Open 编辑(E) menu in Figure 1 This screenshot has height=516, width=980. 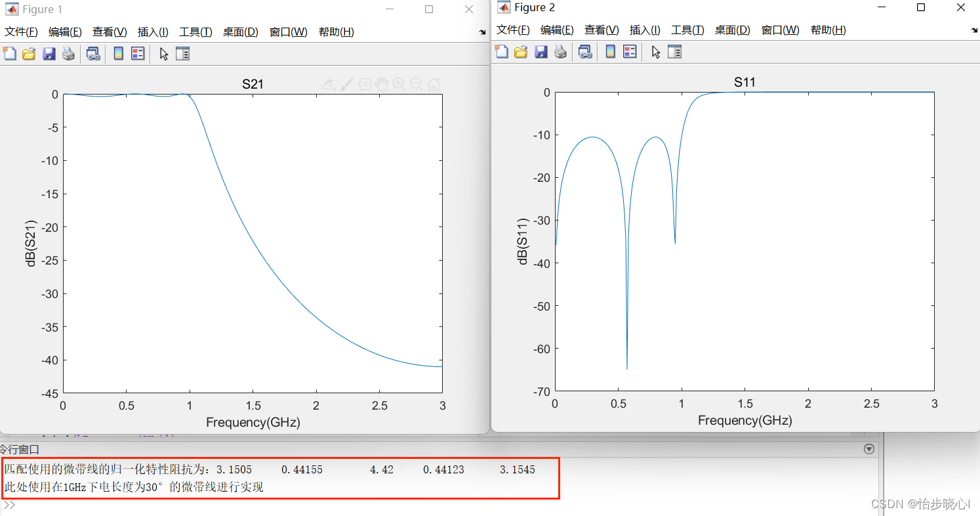pyautogui.click(x=66, y=32)
